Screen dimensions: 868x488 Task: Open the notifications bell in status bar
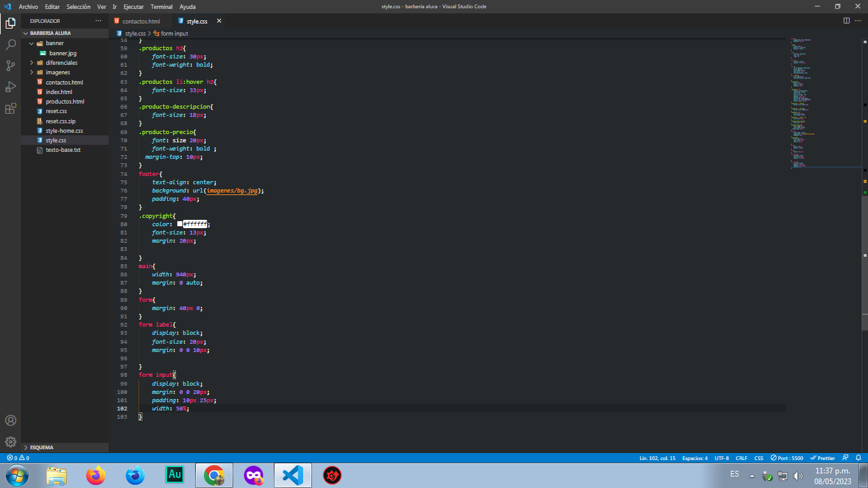click(x=858, y=457)
